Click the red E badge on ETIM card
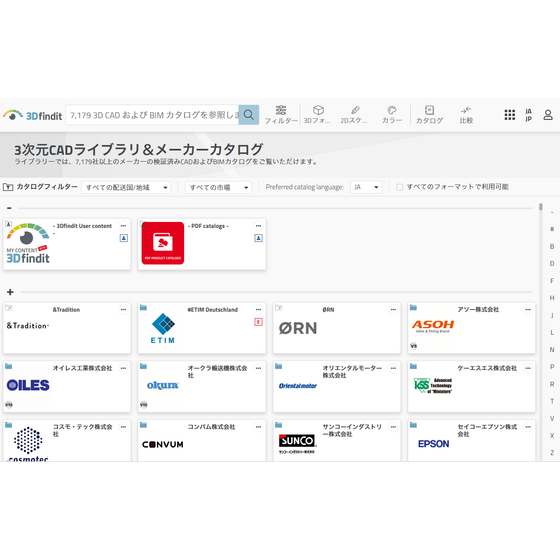560x560 pixels. tap(259, 322)
